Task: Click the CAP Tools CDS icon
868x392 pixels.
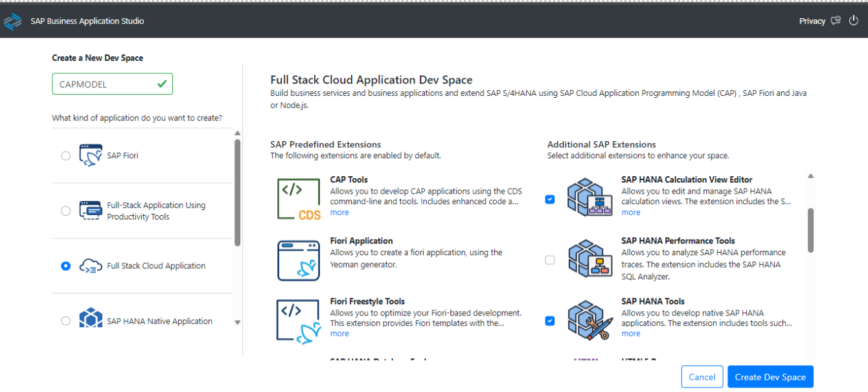Action: pos(299,200)
